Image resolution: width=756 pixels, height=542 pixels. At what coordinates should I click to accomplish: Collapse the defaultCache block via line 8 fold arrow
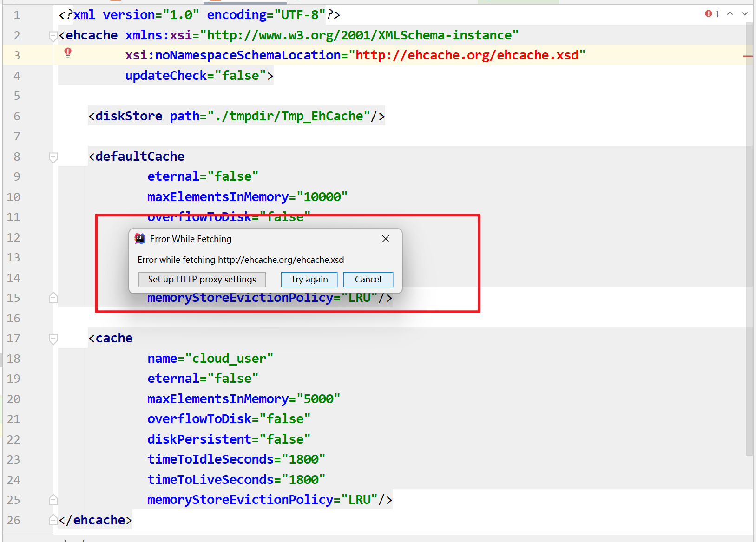(53, 157)
